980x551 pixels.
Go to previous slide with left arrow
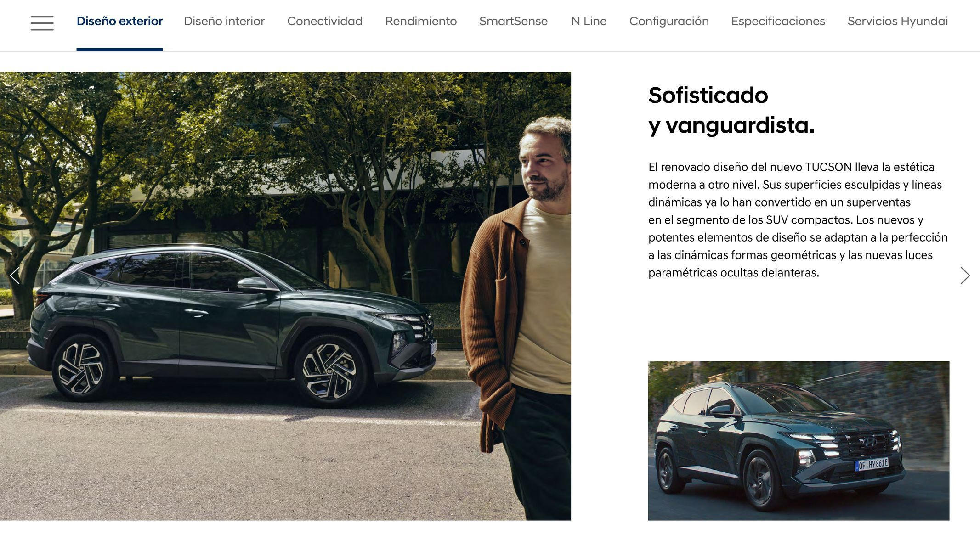(x=15, y=275)
